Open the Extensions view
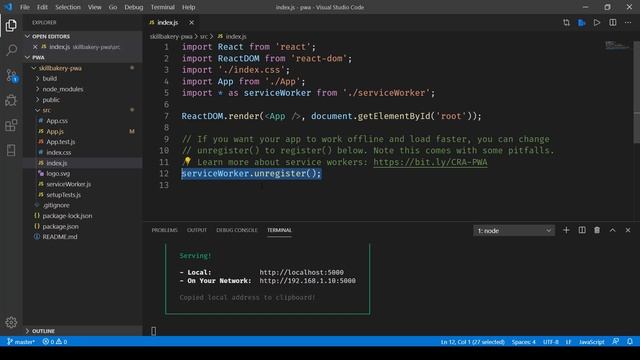This screenshot has height=360, width=640. click(x=11, y=125)
